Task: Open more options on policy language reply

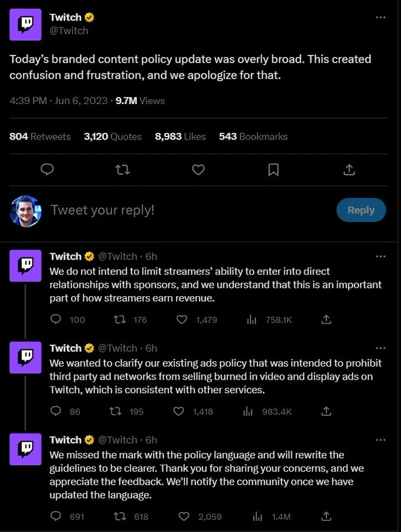Action: (x=381, y=439)
